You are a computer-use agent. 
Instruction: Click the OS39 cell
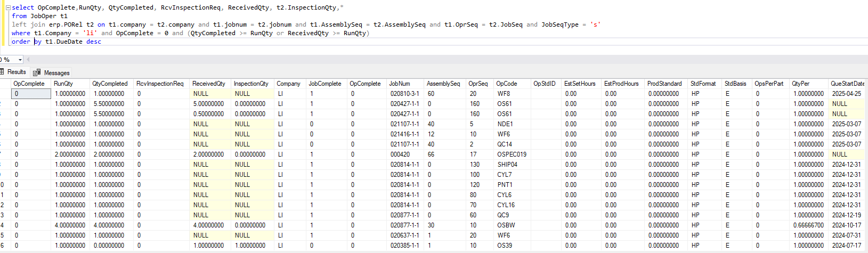(512, 246)
